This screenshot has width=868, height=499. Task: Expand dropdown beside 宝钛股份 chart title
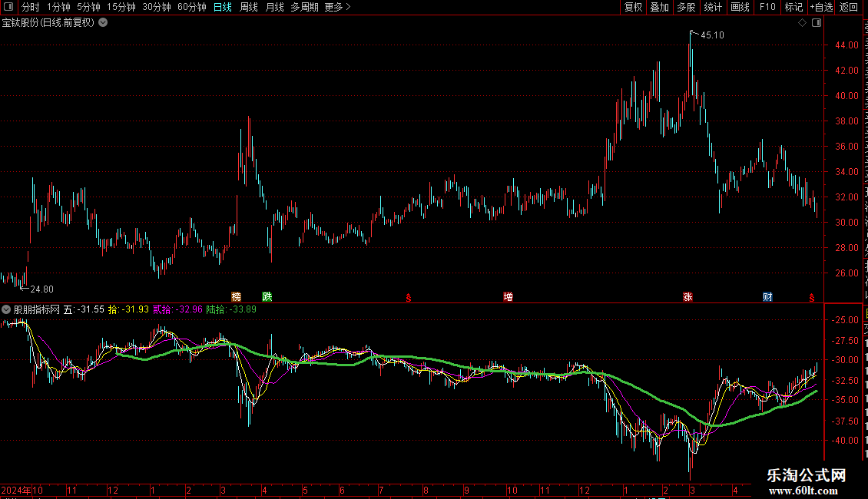pyautogui.click(x=103, y=23)
